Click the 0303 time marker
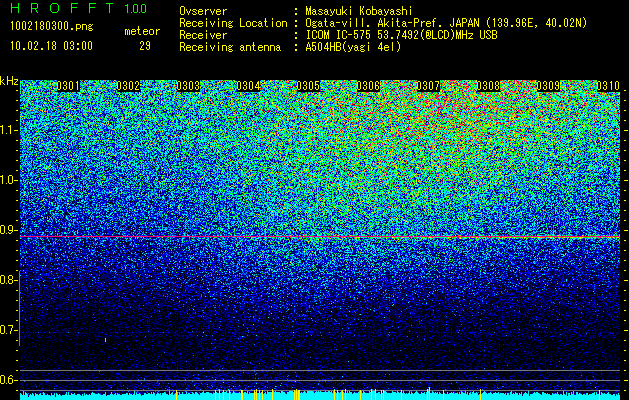The height and width of the screenshot is (400, 629). (x=188, y=86)
